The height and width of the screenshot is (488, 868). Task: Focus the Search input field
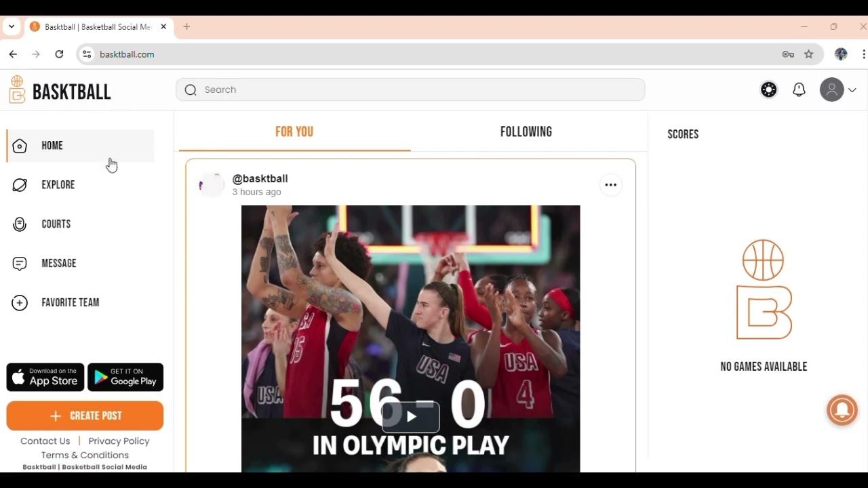pyautogui.click(x=410, y=89)
